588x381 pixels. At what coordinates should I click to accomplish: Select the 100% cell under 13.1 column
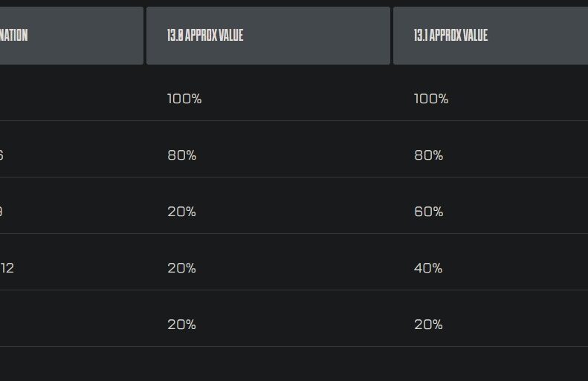tap(431, 99)
